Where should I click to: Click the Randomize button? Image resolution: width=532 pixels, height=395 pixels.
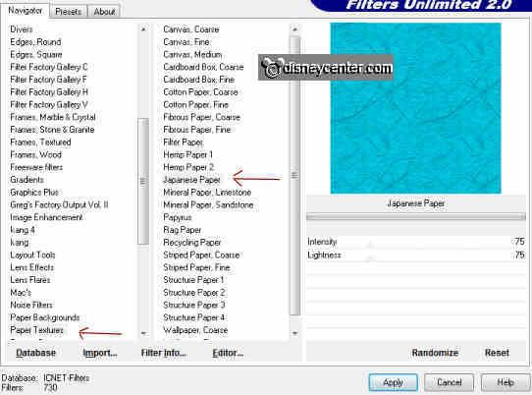point(435,353)
